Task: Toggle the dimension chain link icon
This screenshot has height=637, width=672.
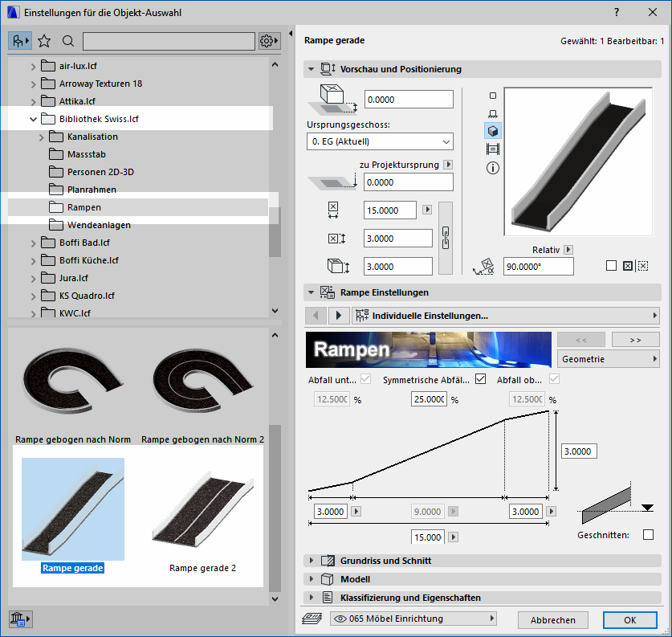Action: [x=446, y=238]
